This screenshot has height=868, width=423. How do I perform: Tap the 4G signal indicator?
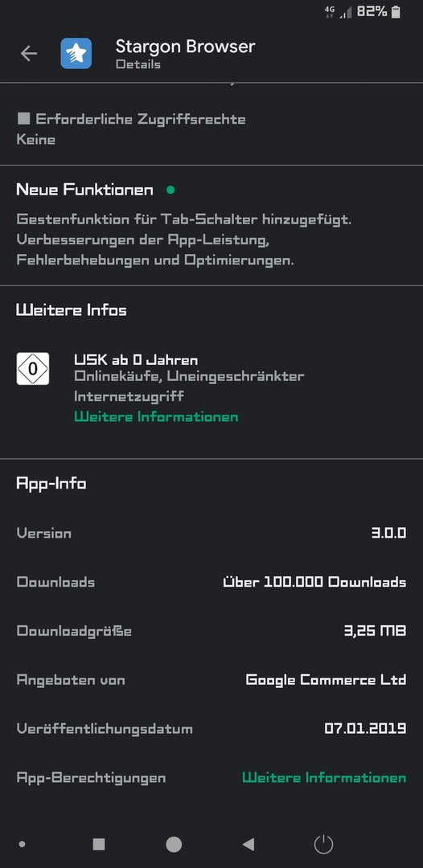(330, 12)
